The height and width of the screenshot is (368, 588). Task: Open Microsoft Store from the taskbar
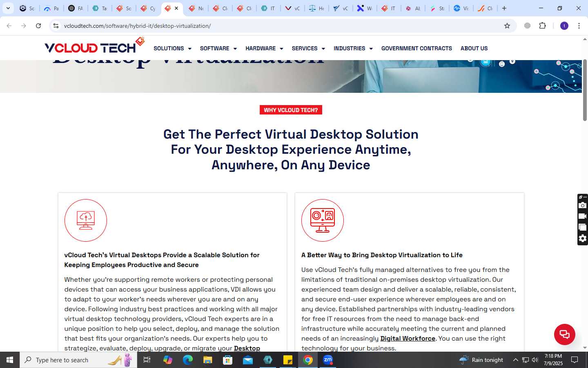[x=228, y=360]
